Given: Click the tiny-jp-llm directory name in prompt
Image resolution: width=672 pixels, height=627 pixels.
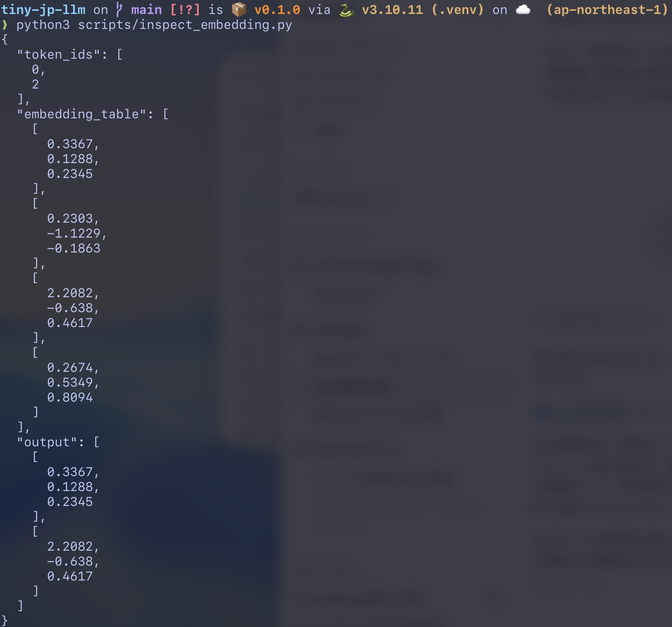Looking at the screenshot, I should coord(43,9).
